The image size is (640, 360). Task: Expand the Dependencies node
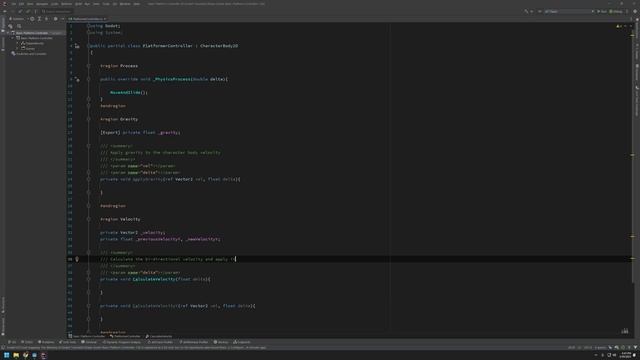coord(18,43)
